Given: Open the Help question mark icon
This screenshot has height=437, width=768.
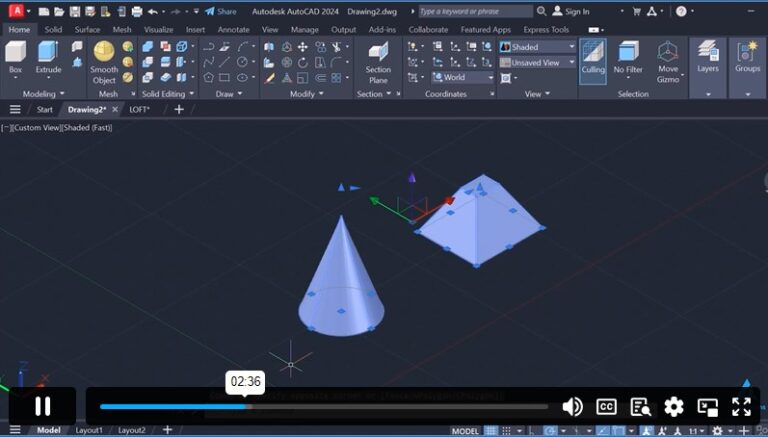Looking at the screenshot, I should 681,11.
